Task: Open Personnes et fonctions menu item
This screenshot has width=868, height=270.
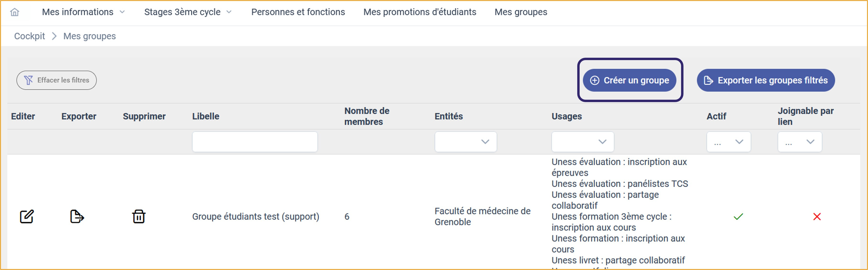Action: (298, 12)
